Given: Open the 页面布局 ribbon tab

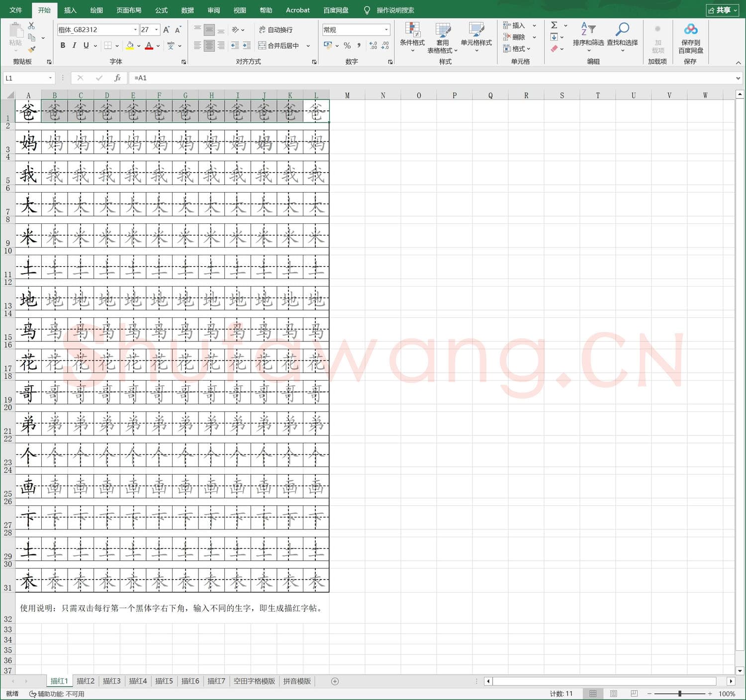Looking at the screenshot, I should click(129, 10).
